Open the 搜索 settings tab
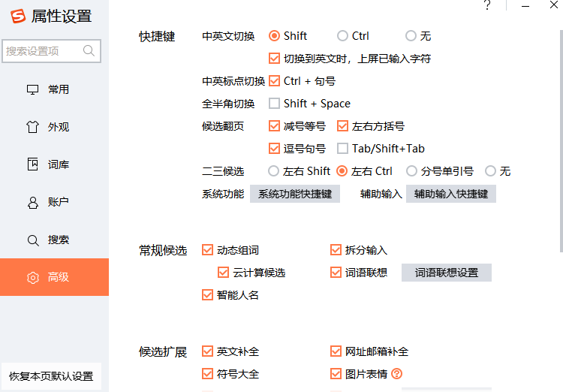The height and width of the screenshot is (392, 563). 59,240
